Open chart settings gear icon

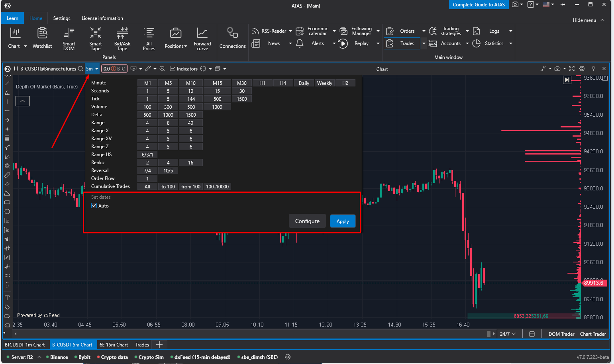point(582,68)
